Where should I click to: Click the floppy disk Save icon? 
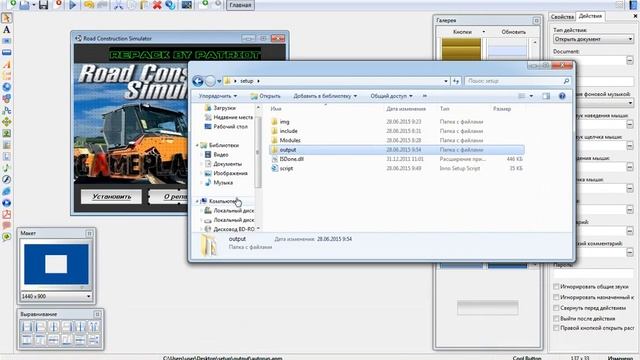tap(43, 5)
